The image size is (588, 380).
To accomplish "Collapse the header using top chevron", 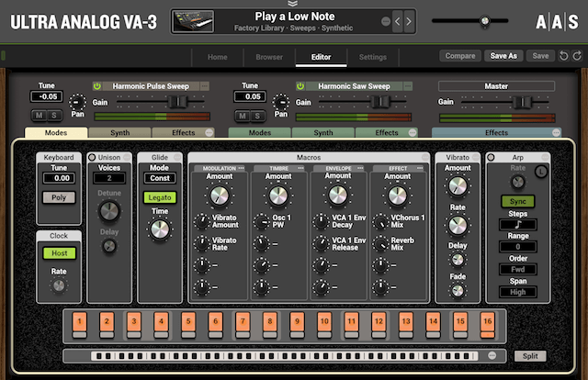I will [x=292, y=4].
